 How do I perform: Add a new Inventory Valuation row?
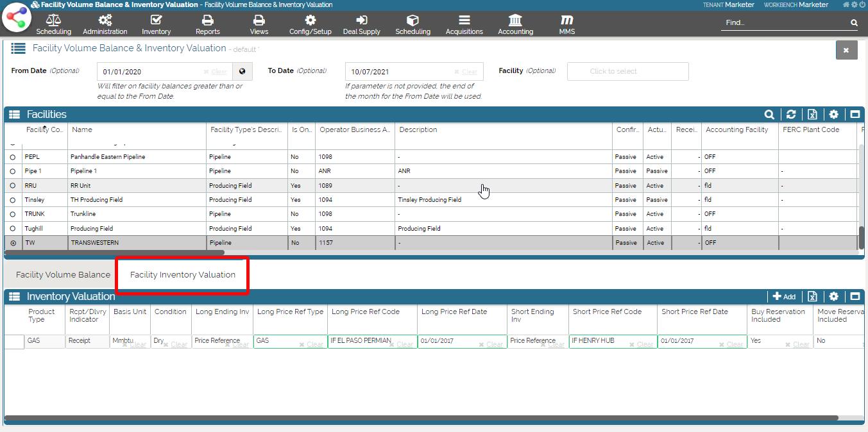click(x=784, y=296)
